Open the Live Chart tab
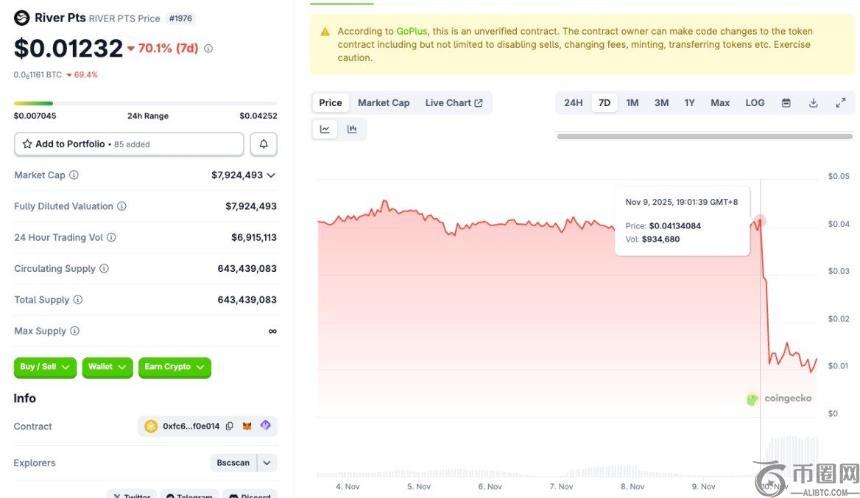 [453, 103]
